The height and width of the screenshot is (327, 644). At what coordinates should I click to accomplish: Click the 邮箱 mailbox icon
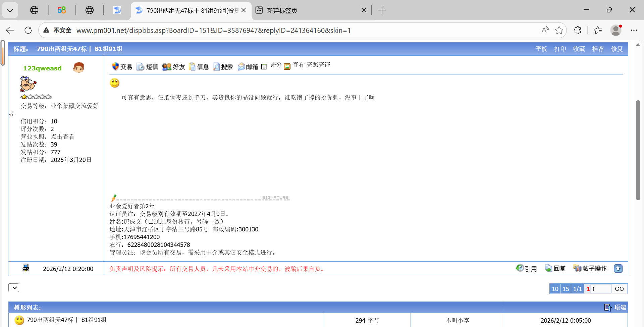click(x=241, y=67)
